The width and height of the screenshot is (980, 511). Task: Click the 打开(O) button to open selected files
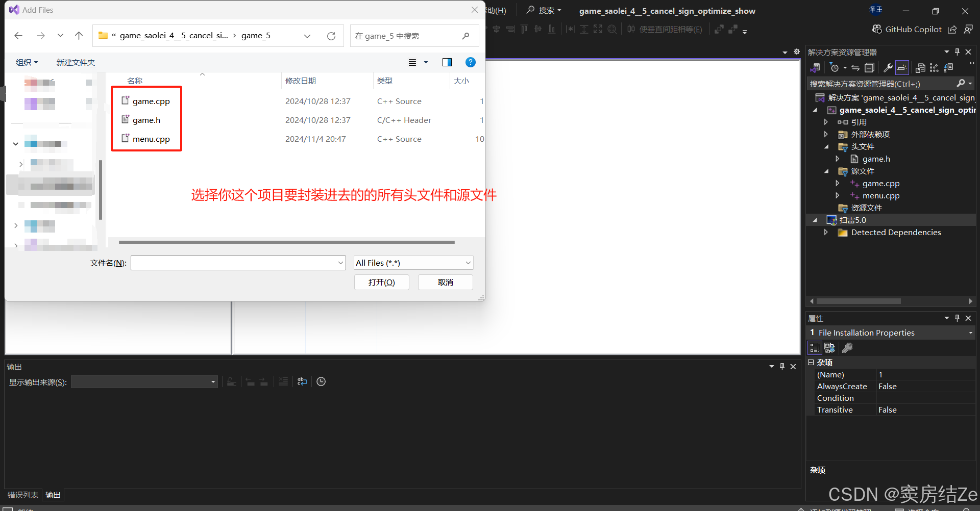click(381, 282)
